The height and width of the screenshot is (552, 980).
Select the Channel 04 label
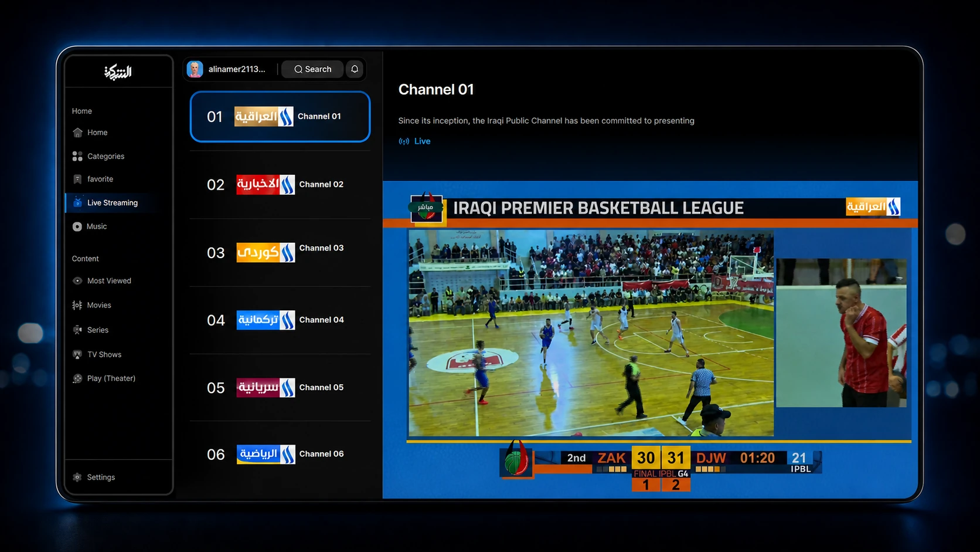point(321,320)
